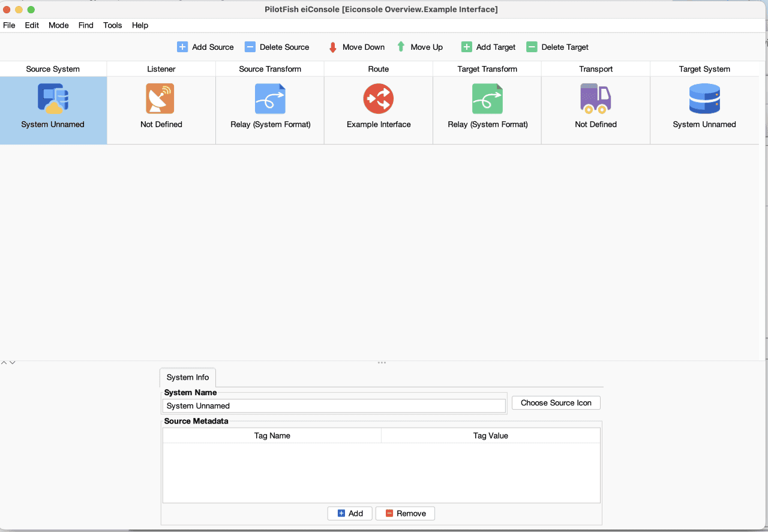Click the Route column header
768x532 pixels.
pyautogui.click(x=379, y=69)
